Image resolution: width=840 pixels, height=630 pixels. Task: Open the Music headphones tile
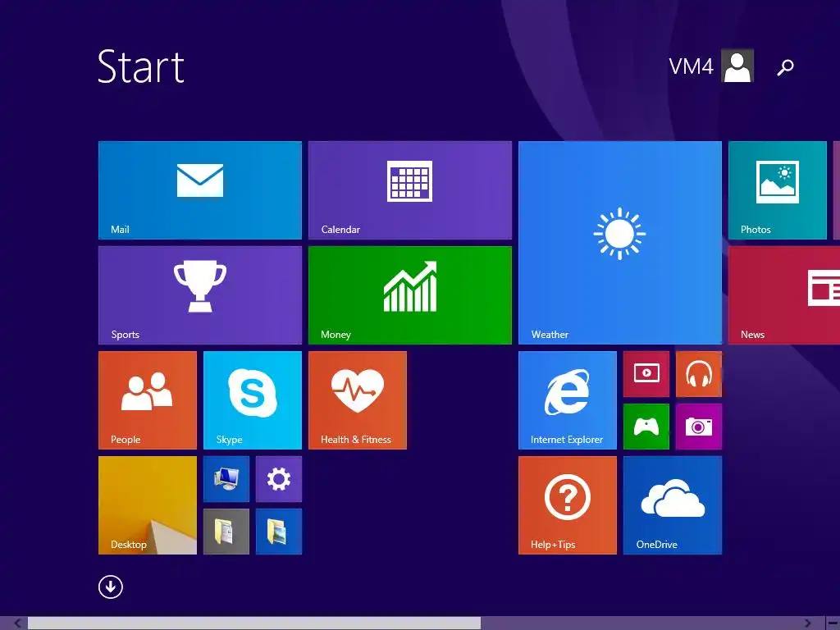[x=699, y=374]
